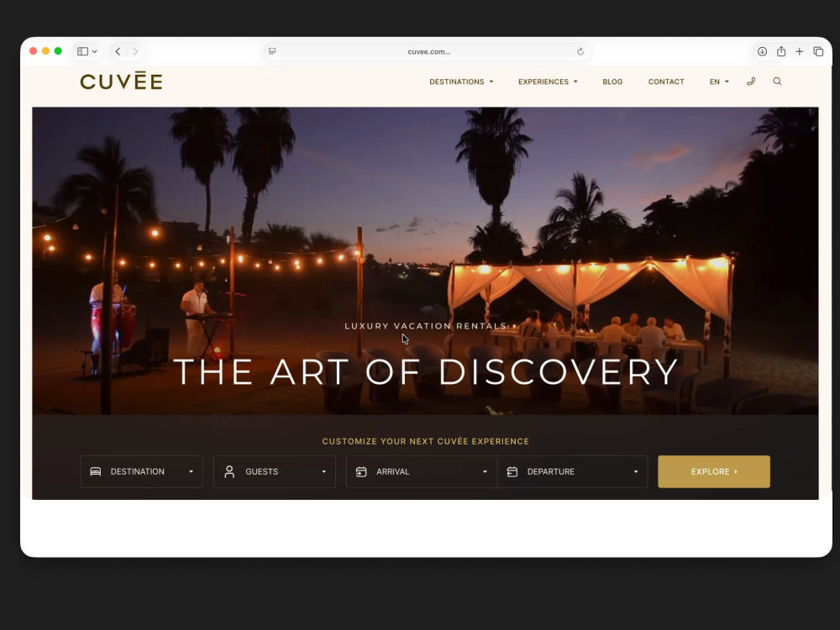
Task: Open a new tab with the plus icon
Action: 800,51
